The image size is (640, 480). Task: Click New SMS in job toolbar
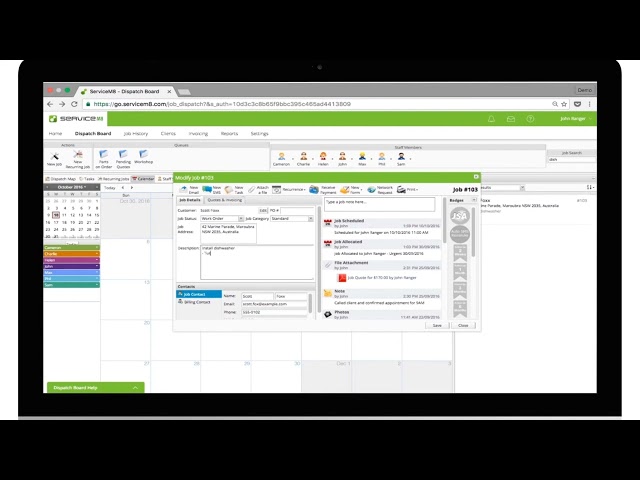(x=212, y=189)
